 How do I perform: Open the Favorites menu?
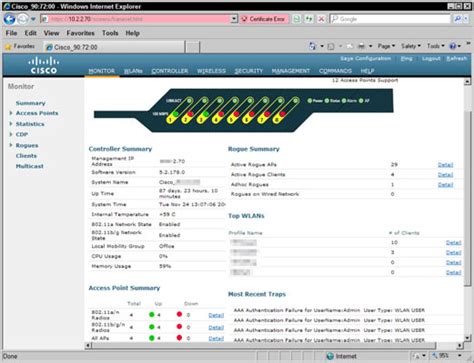[x=80, y=33]
